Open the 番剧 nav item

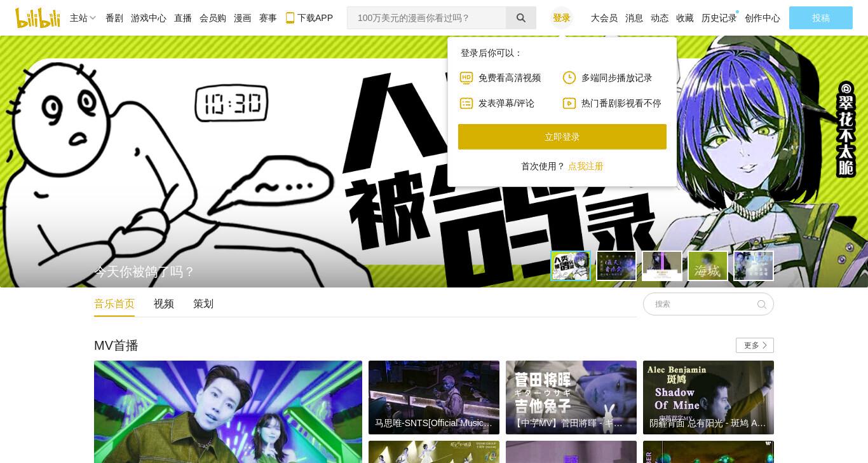(x=114, y=18)
